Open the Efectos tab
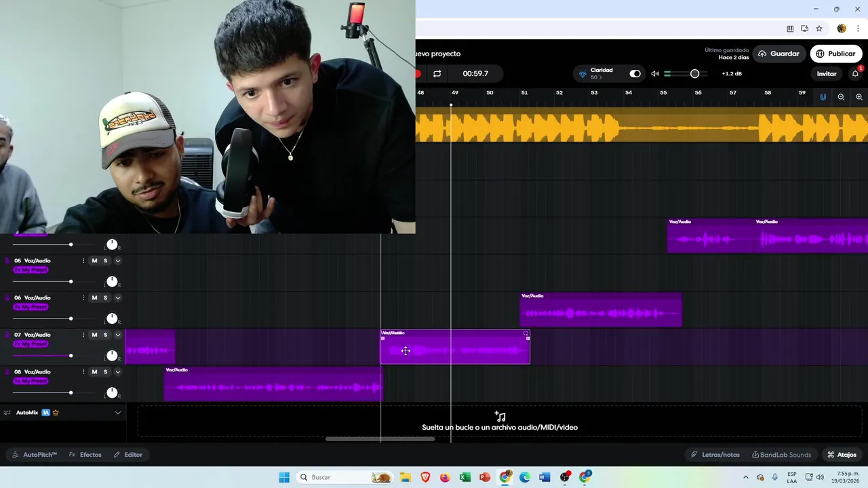The image size is (868, 488). click(85, 455)
